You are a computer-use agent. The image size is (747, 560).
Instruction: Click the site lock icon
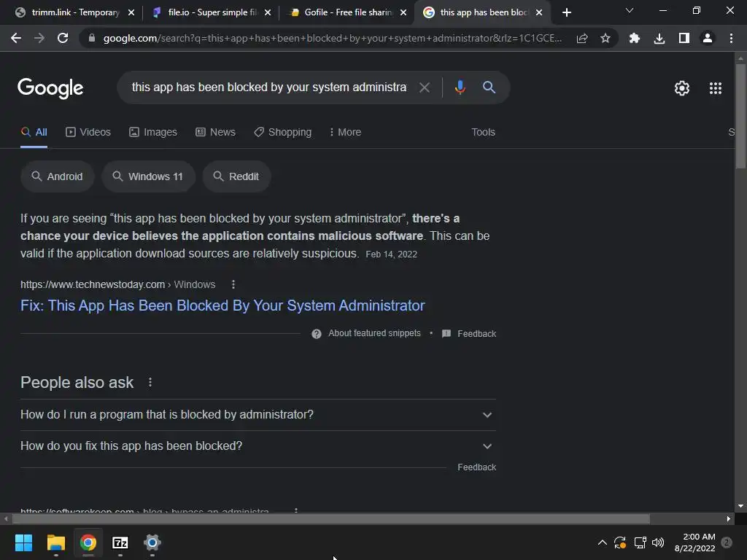click(92, 38)
